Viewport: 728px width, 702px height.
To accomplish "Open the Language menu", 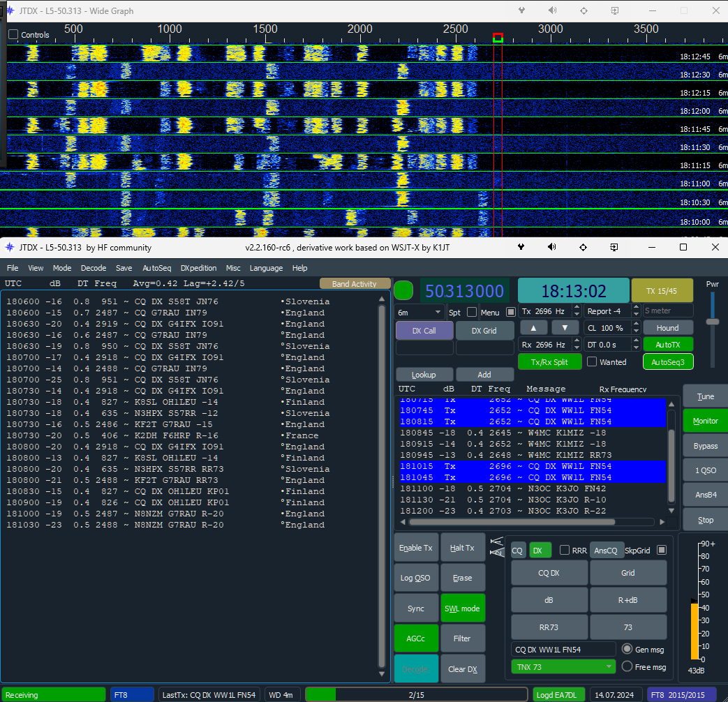I will tap(266, 268).
